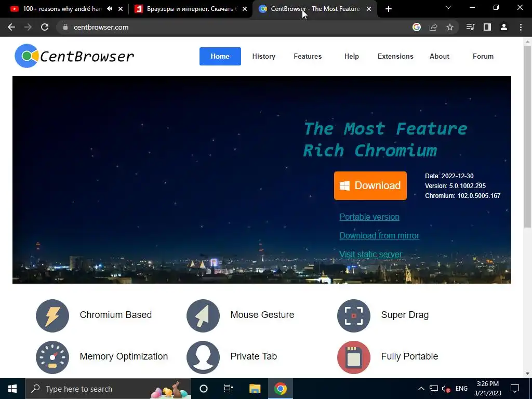This screenshot has height=399, width=532.
Task: Click Version: 5.0.1002.295 text
Action: 455,186
